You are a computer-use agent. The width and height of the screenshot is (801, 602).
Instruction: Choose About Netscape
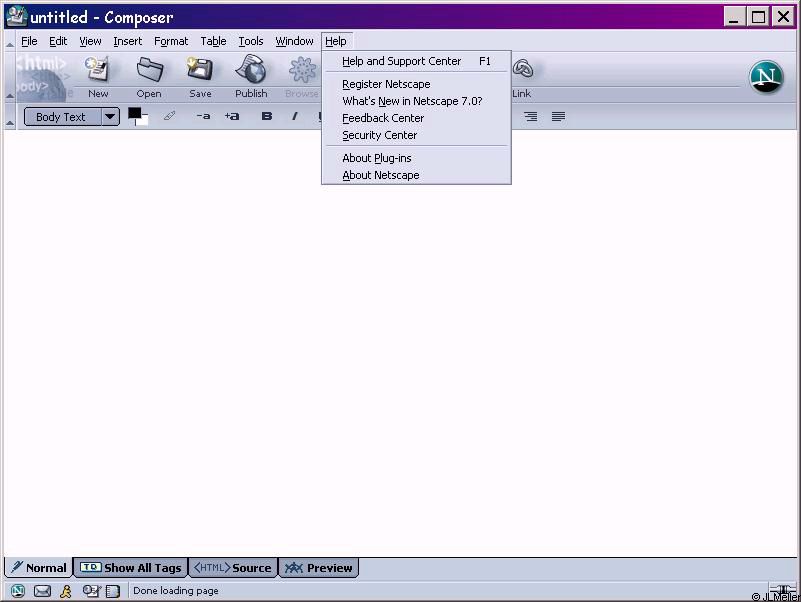coord(416,175)
